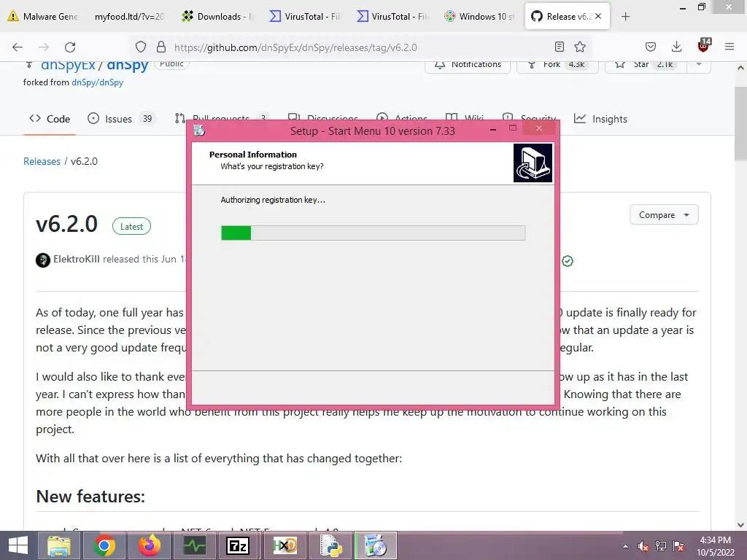Open the Insights tab
The width and height of the screenshot is (747, 560).
(601, 119)
